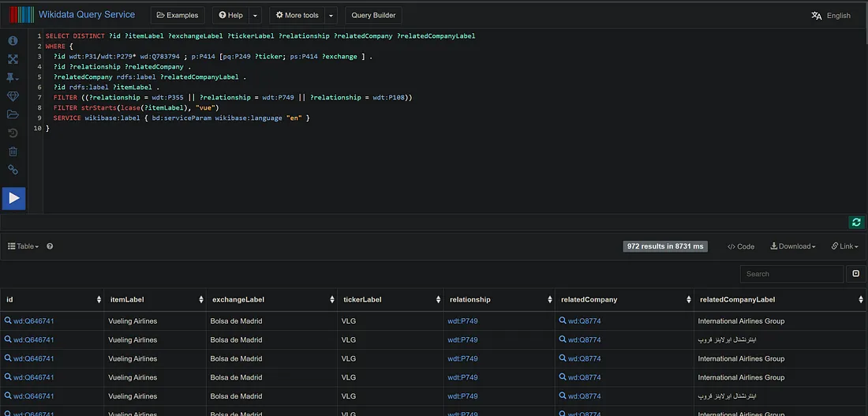
Task: Sort by relatedCompanyLabel column arrows
Action: (x=861, y=300)
